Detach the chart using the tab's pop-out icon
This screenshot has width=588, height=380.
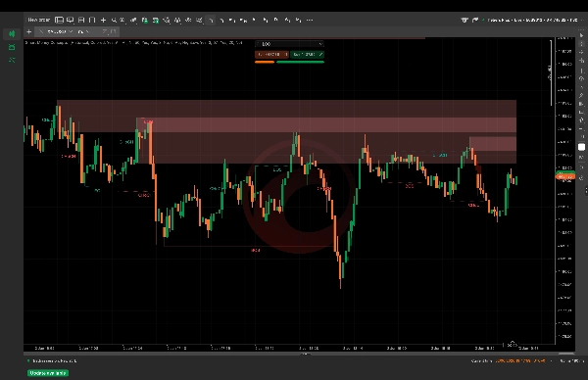click(x=114, y=31)
